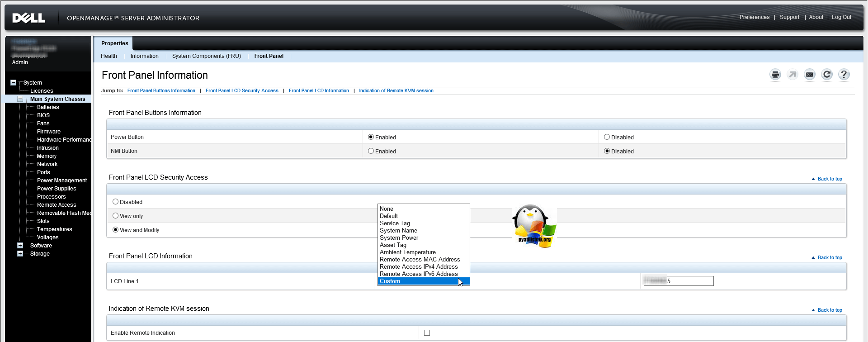Open System Components (FRU) tab

(206, 56)
